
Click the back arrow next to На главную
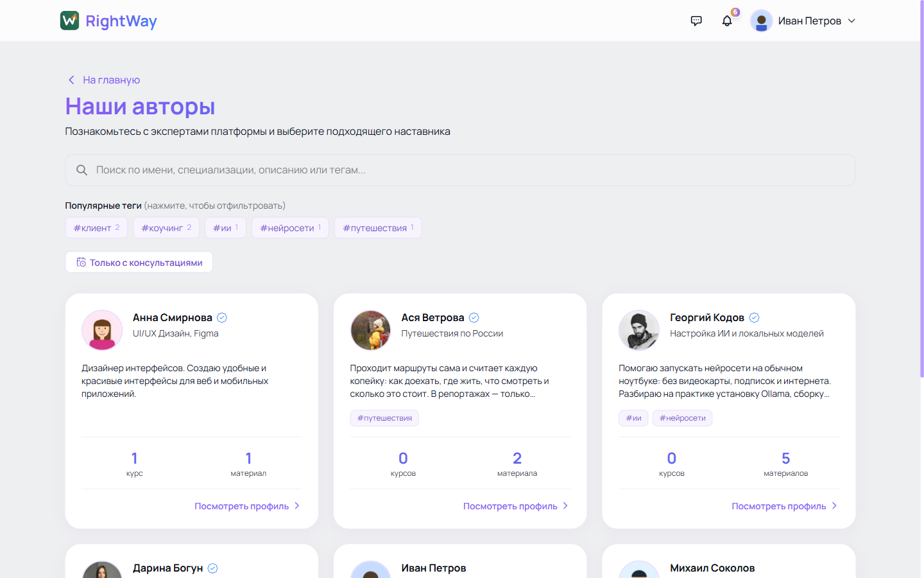tap(71, 80)
